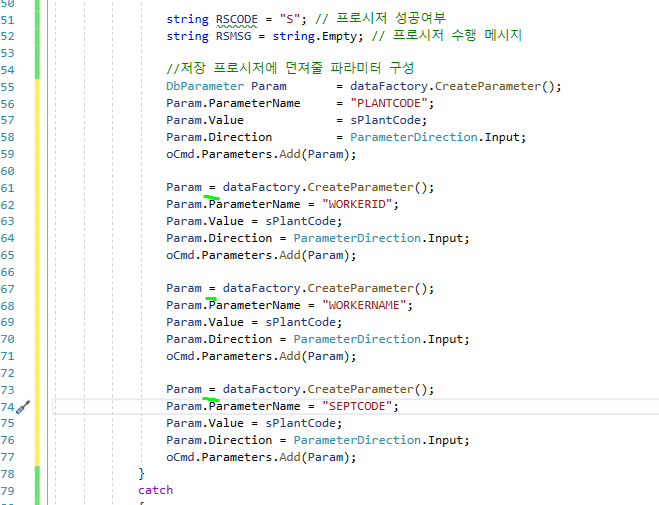The width and height of the screenshot is (659, 505).
Task: Click CreateParameter on line 61
Action: click(x=360, y=187)
